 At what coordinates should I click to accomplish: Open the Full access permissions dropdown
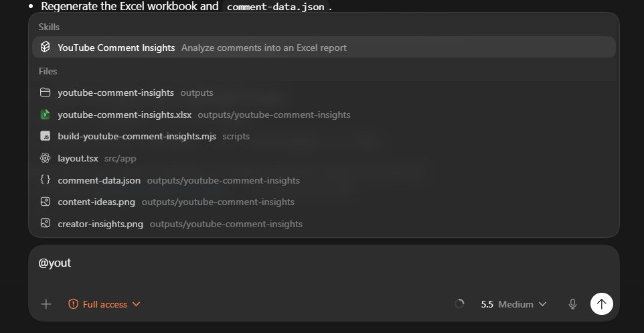104,304
